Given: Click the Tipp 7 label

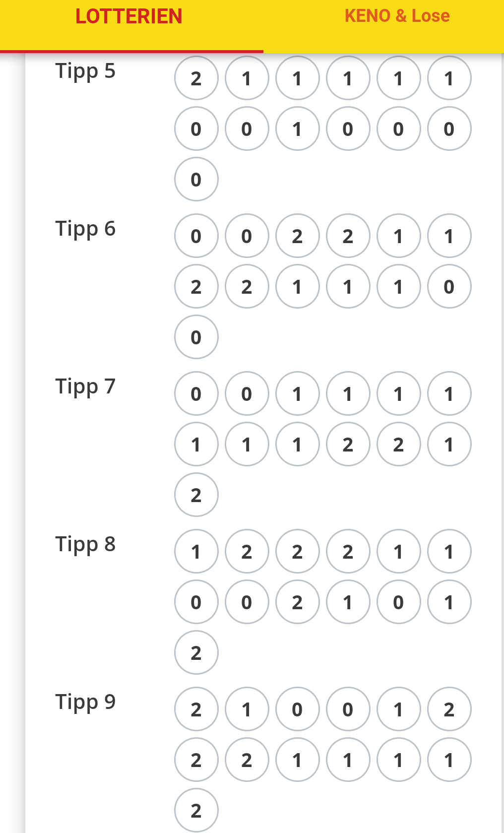Looking at the screenshot, I should coord(85,387).
